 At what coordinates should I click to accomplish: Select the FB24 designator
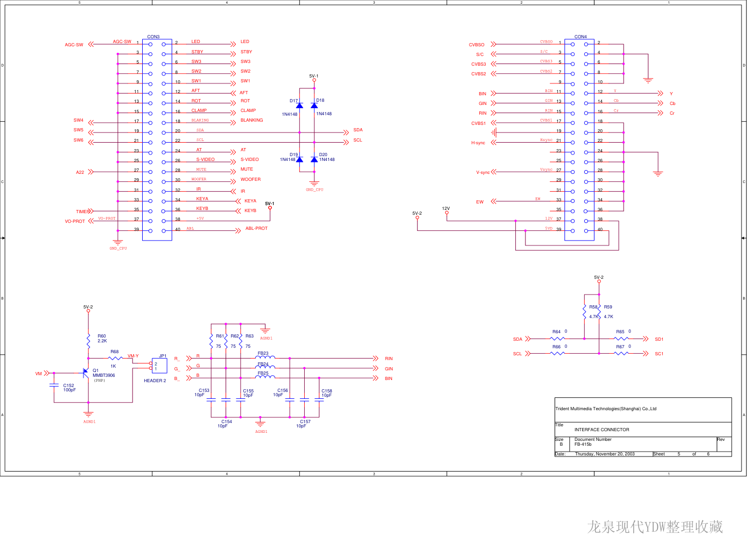tap(263, 364)
